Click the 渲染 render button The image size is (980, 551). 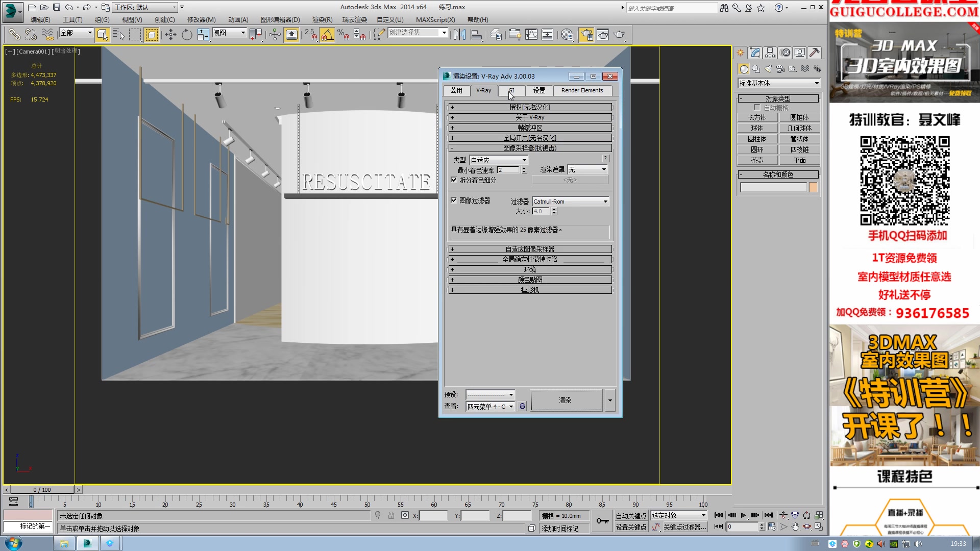566,400
